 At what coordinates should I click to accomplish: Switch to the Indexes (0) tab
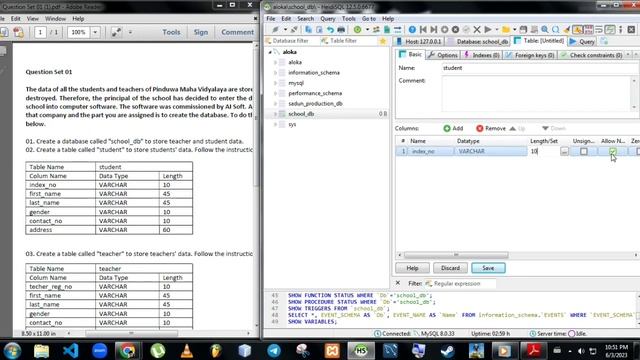tap(481, 55)
